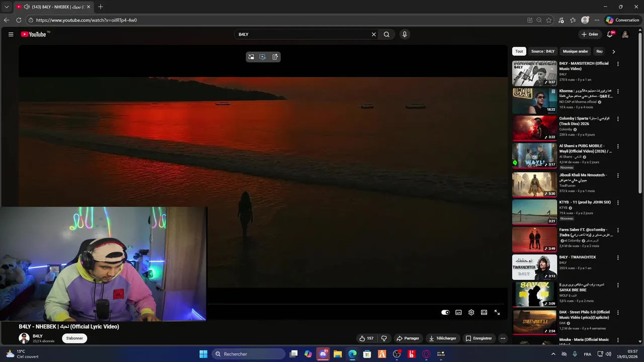Open picture-in-picture from video overlay toolbar
Screen dimensions: 644x362
tap(251, 57)
